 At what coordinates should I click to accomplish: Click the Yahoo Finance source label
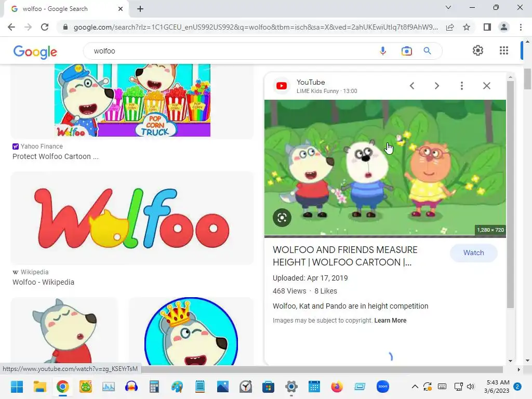[42, 146]
